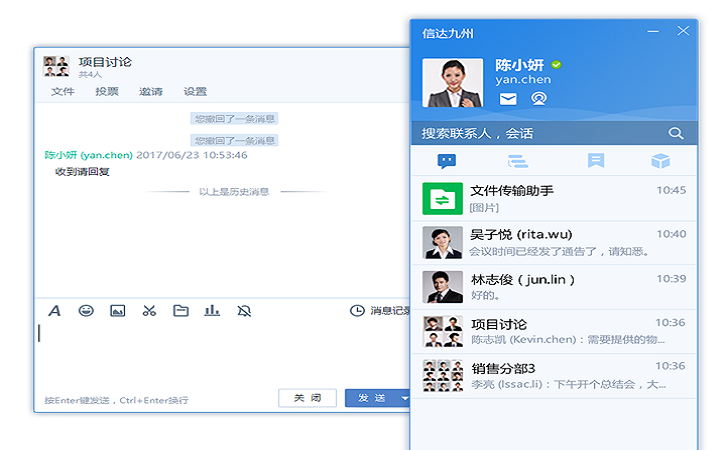Click the green online status indicator

(557, 65)
